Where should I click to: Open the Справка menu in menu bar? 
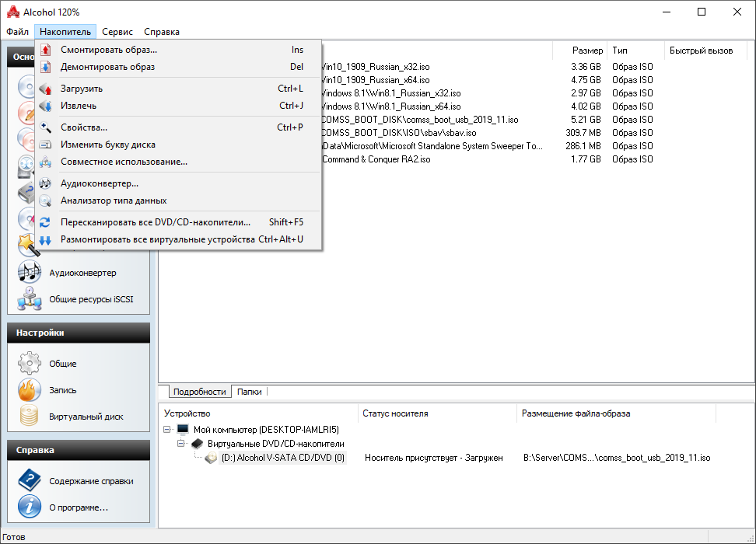click(162, 32)
